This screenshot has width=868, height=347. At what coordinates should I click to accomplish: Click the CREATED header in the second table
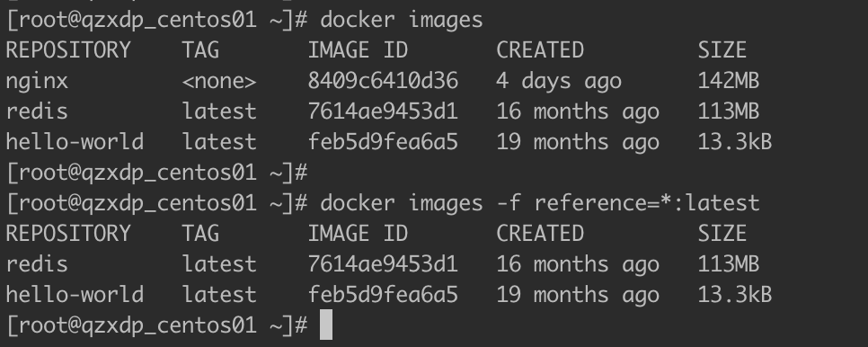pos(540,234)
